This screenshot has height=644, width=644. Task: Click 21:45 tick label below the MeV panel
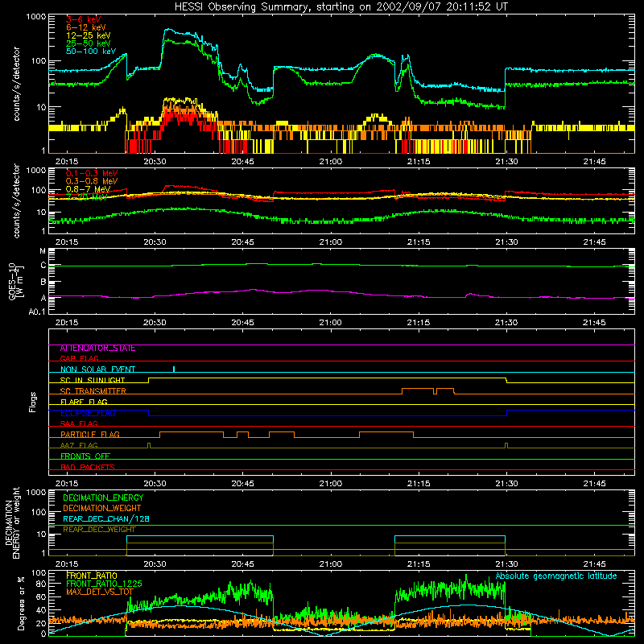(594, 242)
